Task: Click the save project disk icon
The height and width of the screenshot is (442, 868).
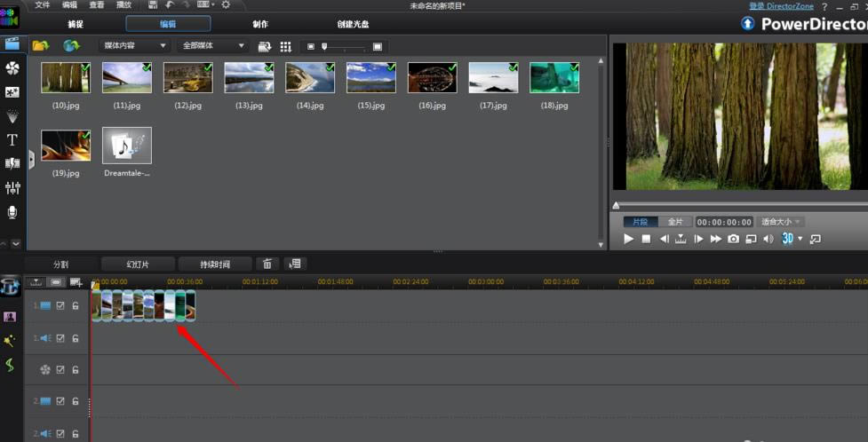Action: click(153, 5)
